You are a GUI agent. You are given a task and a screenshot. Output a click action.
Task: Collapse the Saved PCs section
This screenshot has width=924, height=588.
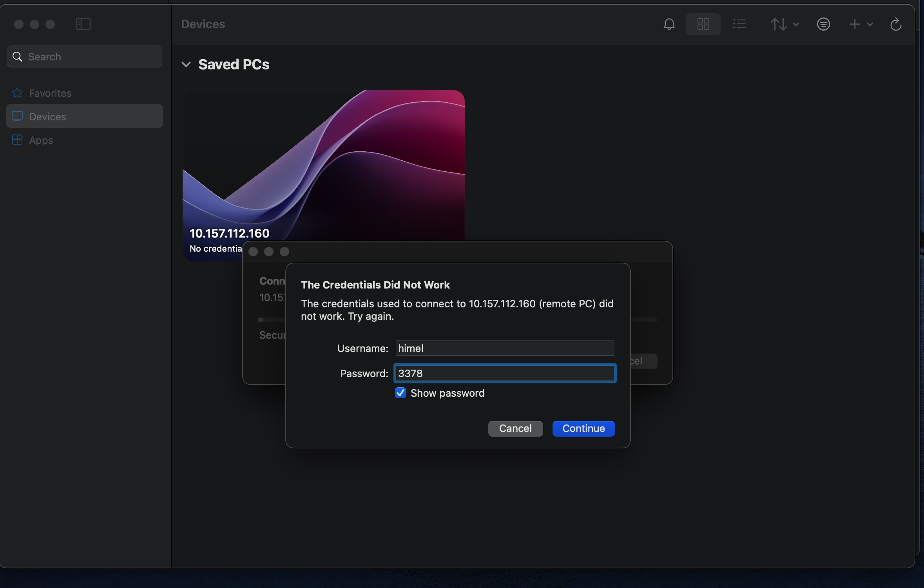pos(186,65)
